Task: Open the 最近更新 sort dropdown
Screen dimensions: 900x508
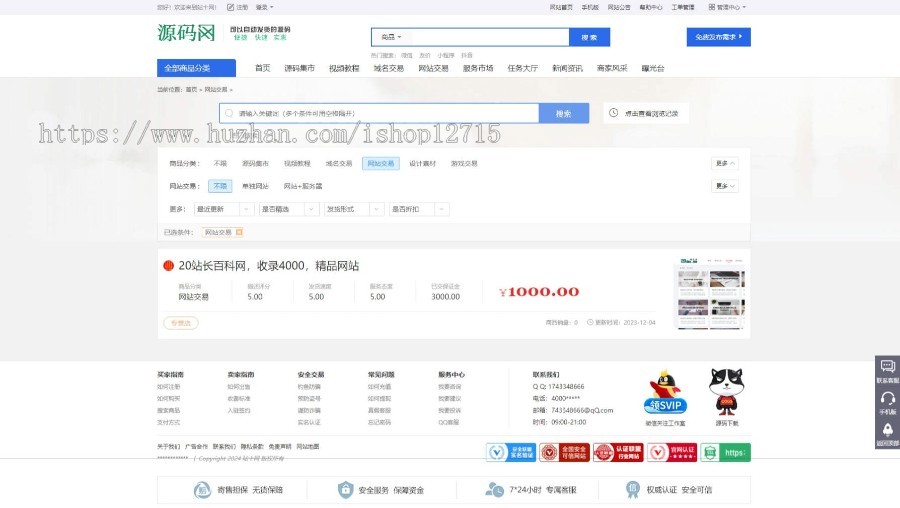Action: pyautogui.click(x=224, y=209)
